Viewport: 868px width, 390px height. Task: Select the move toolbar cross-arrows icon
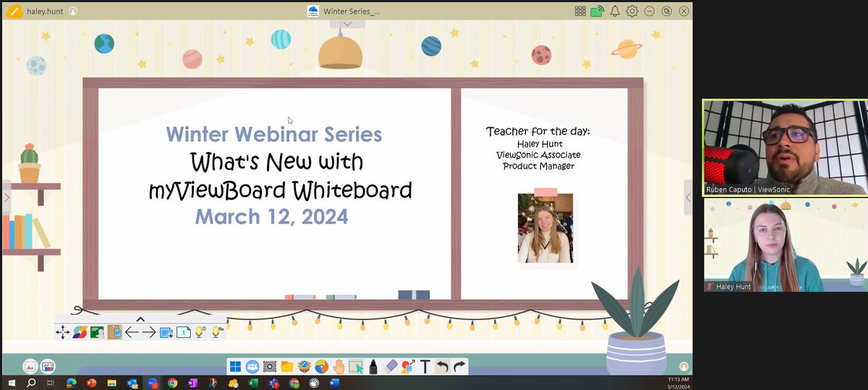tap(63, 332)
